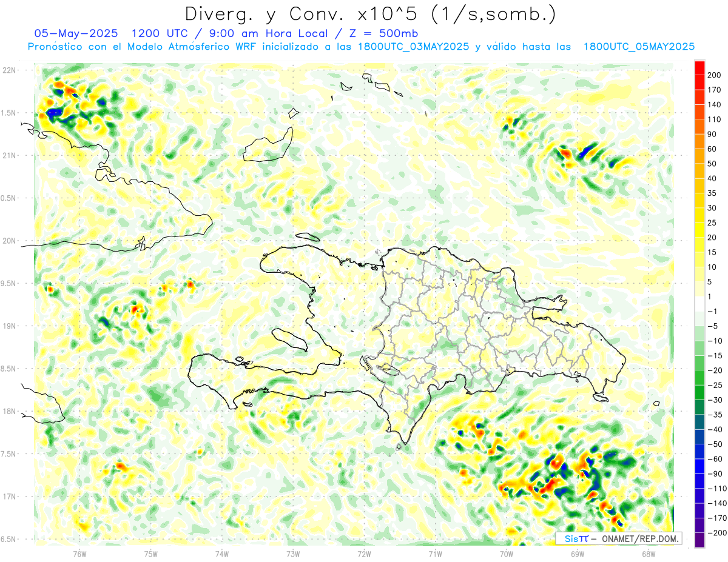Click the '9.5N' latitude axis label

pyautogui.click(x=8, y=283)
